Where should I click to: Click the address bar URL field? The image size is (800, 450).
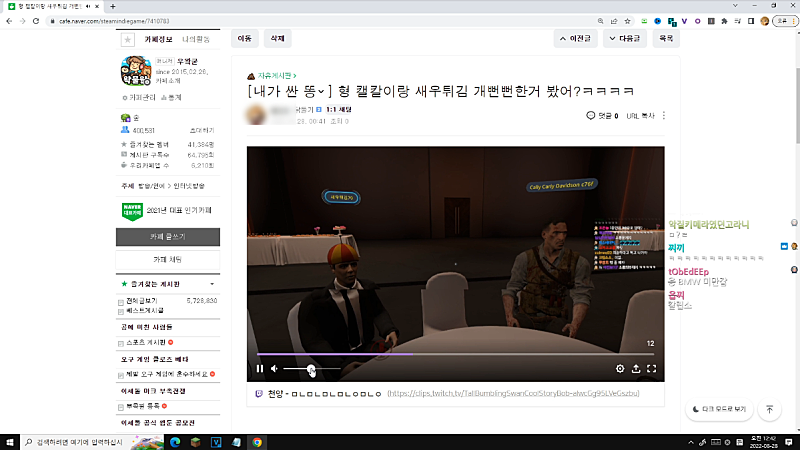click(321, 21)
